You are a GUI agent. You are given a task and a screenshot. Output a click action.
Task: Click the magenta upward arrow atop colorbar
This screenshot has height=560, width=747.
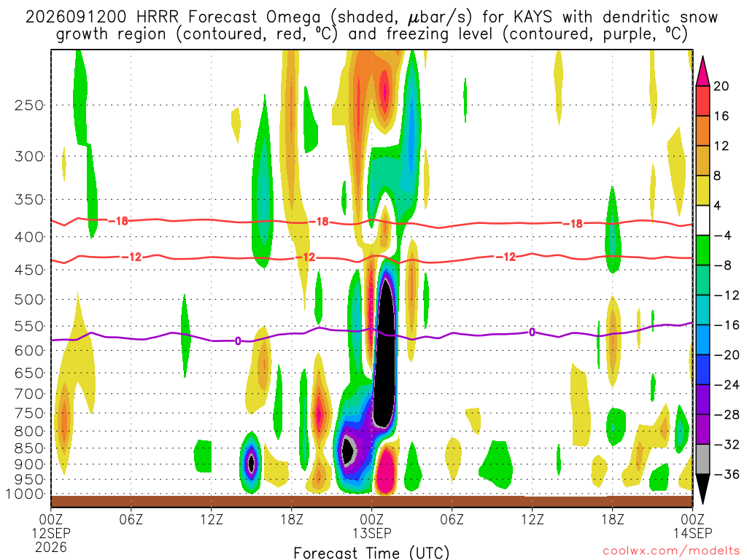click(703, 71)
